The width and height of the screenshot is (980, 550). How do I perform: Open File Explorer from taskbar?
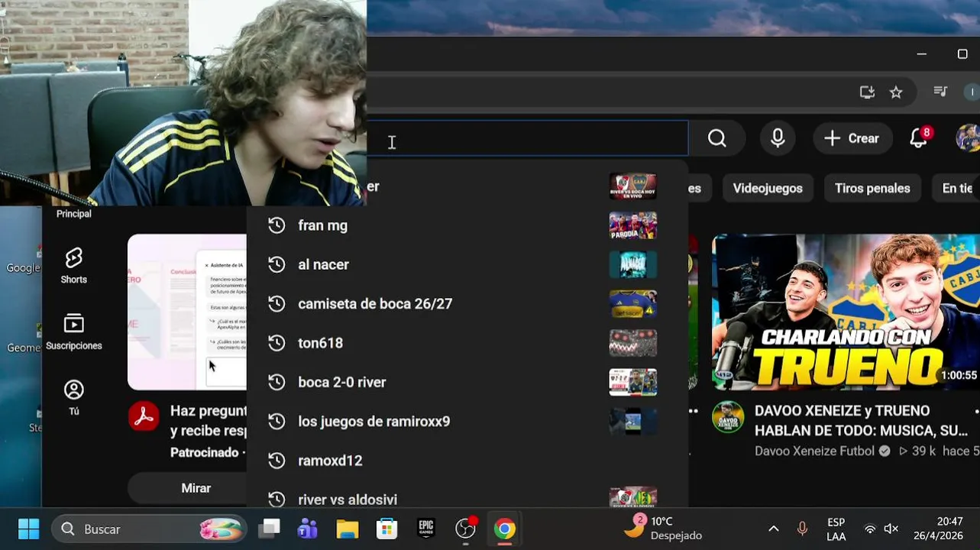click(x=348, y=529)
